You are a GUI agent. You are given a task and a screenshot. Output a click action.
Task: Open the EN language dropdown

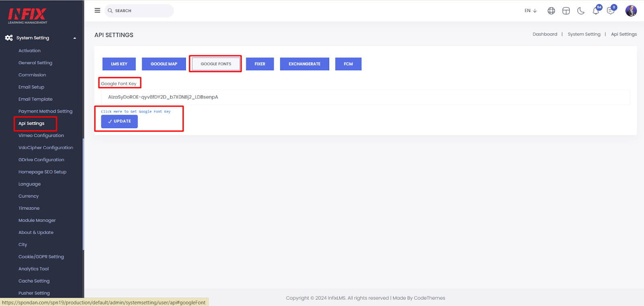point(530,11)
